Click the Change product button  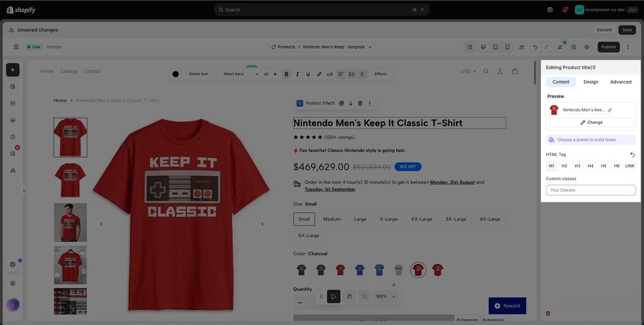tap(591, 123)
